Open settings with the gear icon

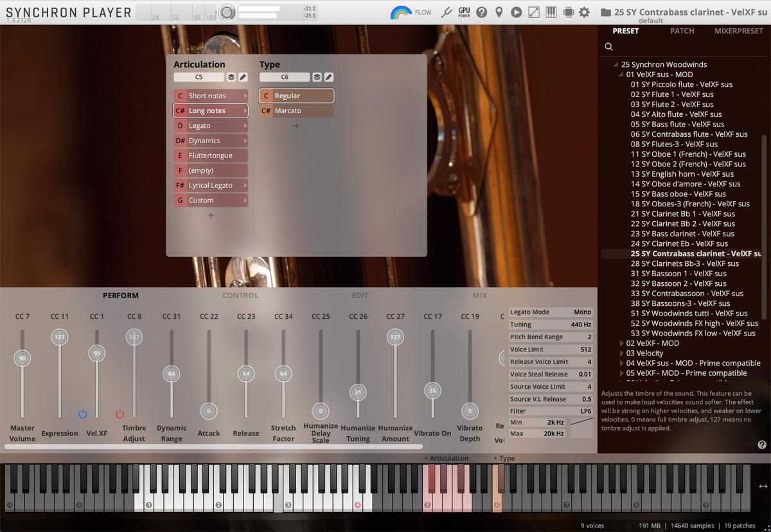click(x=584, y=12)
